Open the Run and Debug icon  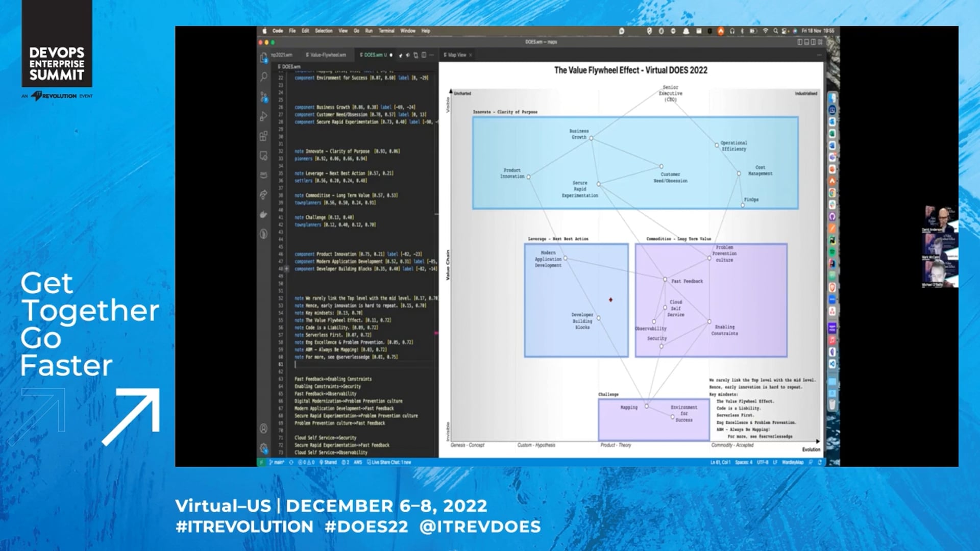[263, 116]
